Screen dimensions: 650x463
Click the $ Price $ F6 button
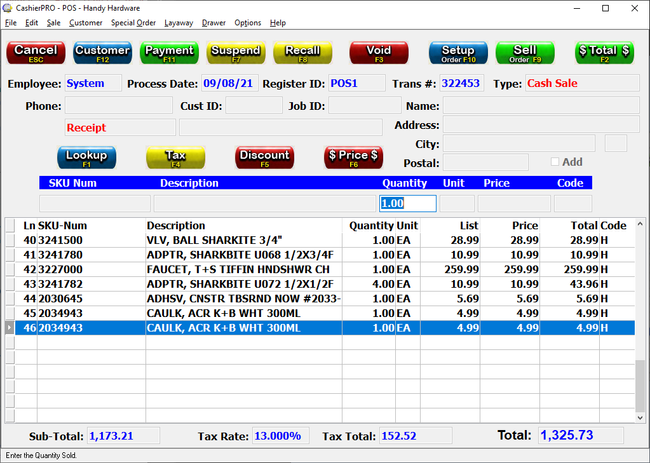pos(353,158)
